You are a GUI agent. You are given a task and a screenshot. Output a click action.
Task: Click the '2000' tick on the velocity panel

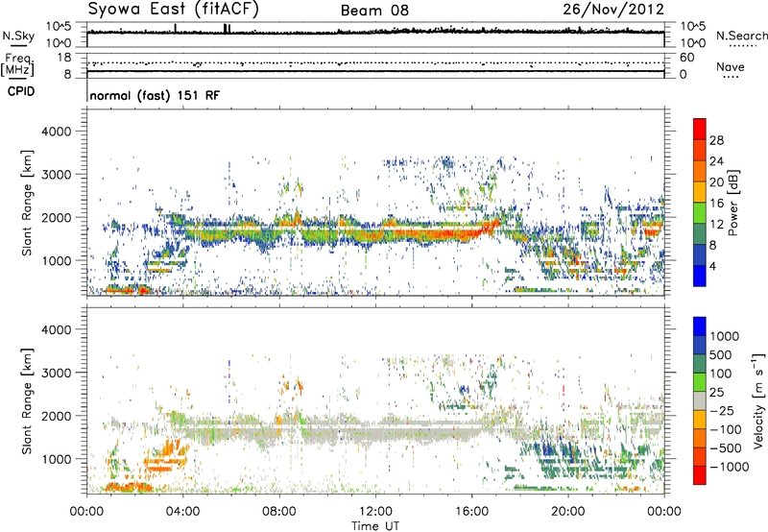(57, 416)
